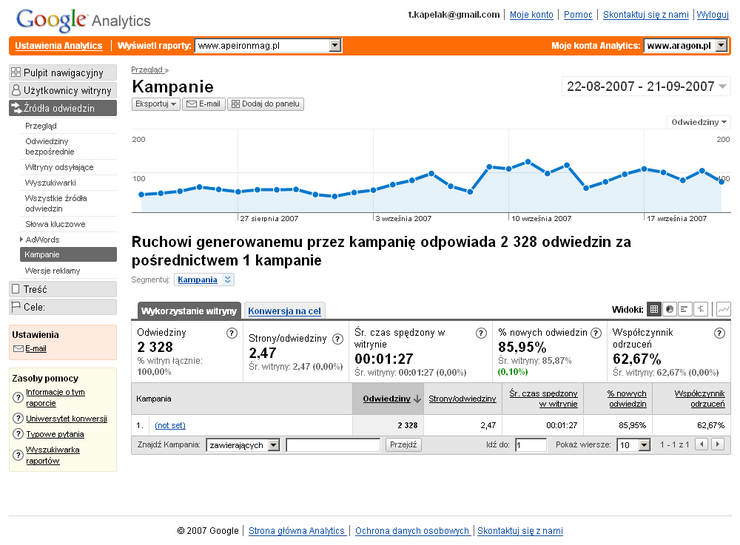Switch to the bar performance view
The image size is (740, 545).
tap(685, 310)
